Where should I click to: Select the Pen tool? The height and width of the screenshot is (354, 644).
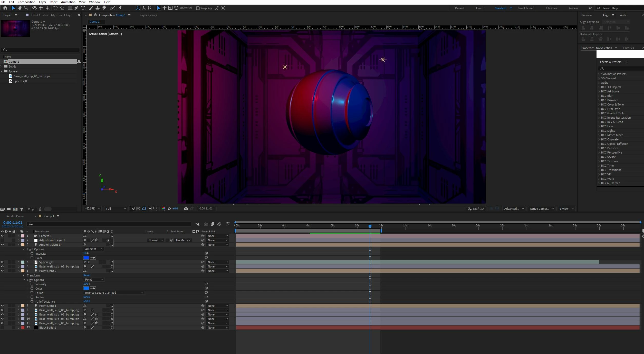(x=76, y=8)
